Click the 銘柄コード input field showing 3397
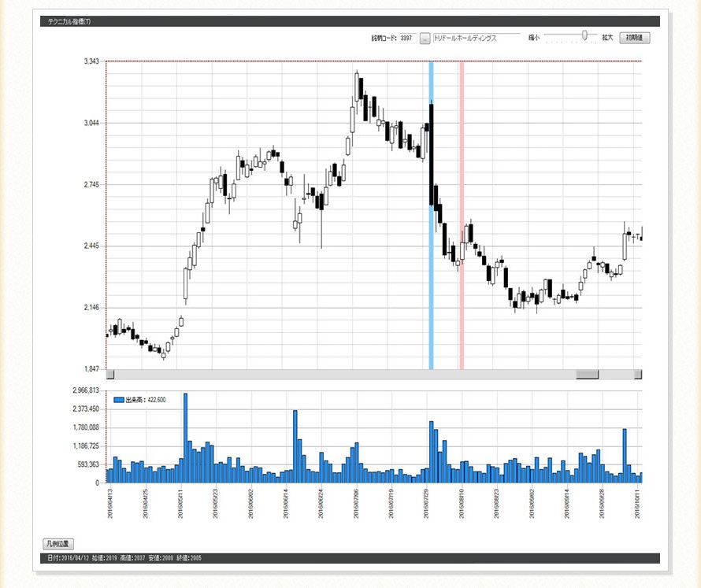This screenshot has height=588, width=701. click(x=407, y=38)
